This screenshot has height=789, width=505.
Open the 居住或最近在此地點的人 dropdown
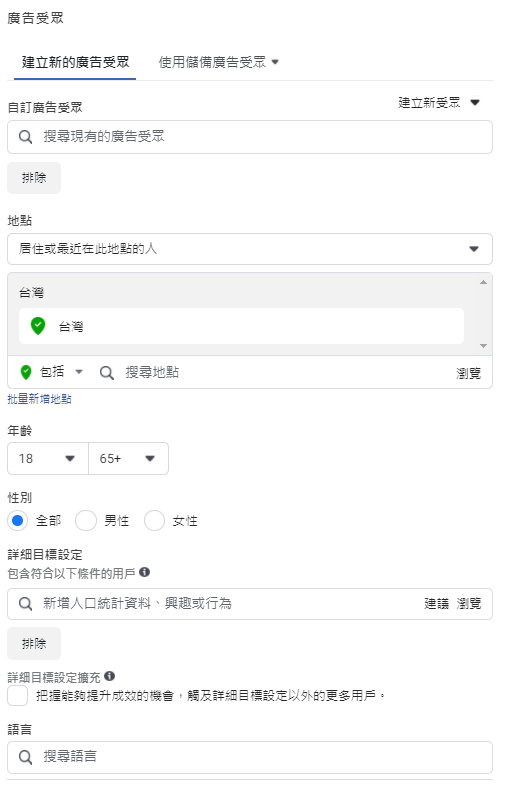[x=249, y=249]
